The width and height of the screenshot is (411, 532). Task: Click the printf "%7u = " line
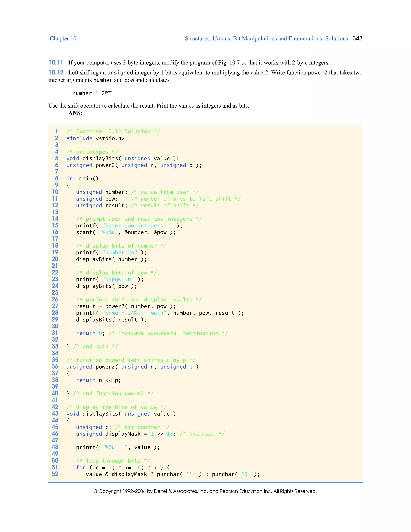pos(118,447)
